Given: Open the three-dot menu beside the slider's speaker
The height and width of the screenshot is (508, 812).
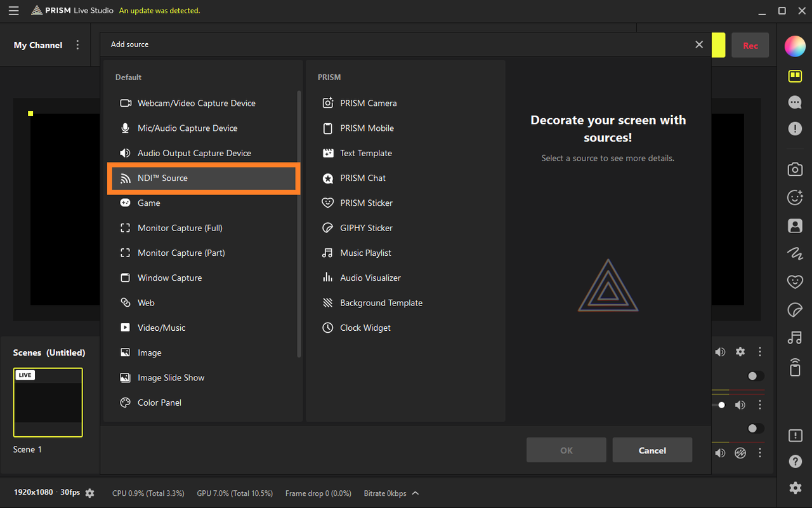Looking at the screenshot, I should (x=760, y=405).
